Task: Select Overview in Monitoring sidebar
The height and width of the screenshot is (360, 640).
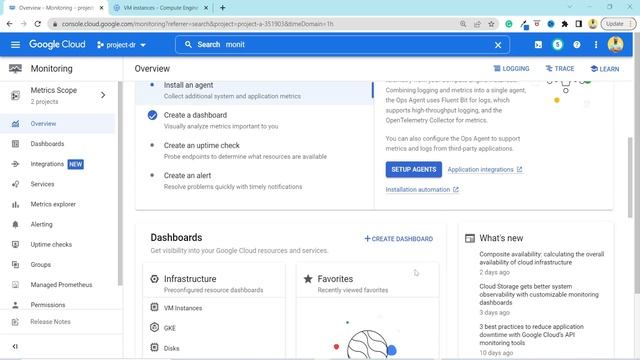Action: [x=57, y=123]
